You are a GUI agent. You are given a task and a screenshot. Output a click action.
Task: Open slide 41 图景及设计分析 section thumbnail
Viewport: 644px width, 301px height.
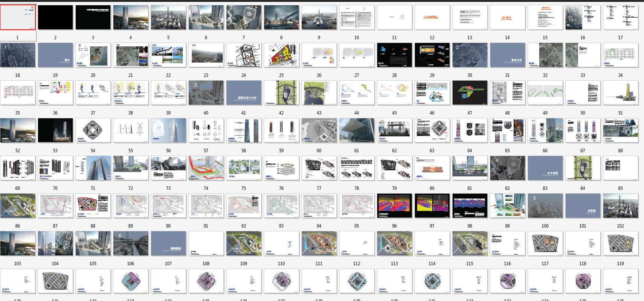(244, 93)
